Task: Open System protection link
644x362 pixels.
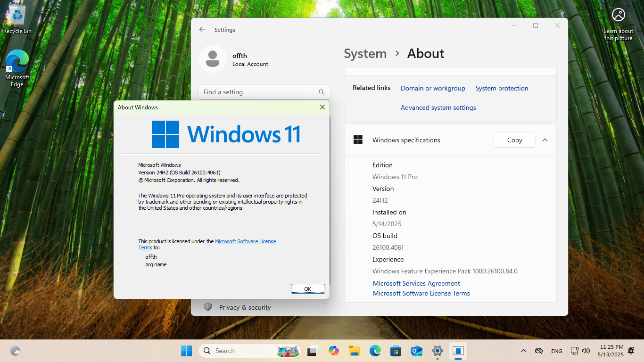Action: click(x=502, y=88)
